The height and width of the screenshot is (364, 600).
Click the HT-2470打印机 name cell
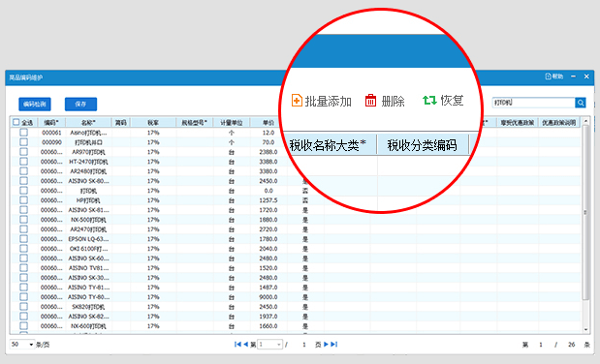pos(88,162)
